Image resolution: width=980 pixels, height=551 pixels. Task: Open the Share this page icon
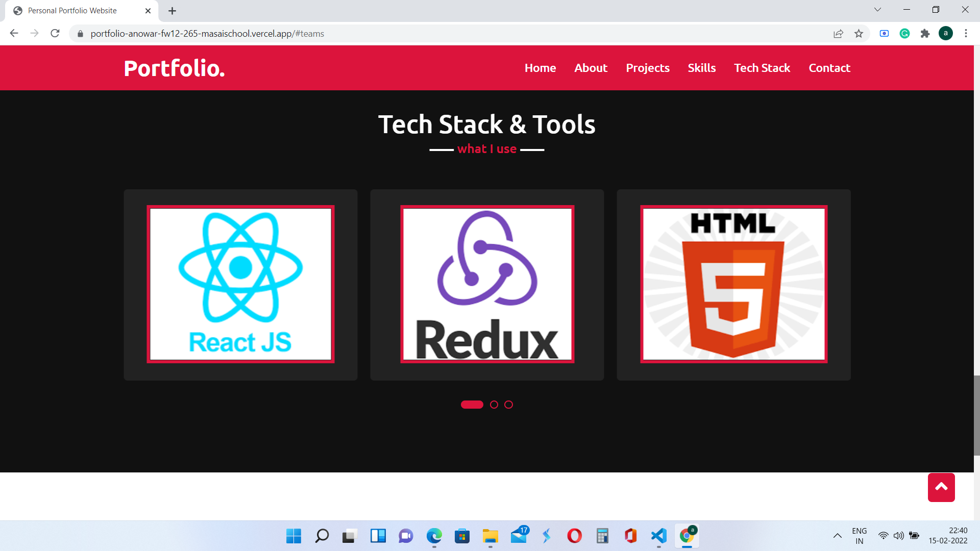click(x=838, y=34)
